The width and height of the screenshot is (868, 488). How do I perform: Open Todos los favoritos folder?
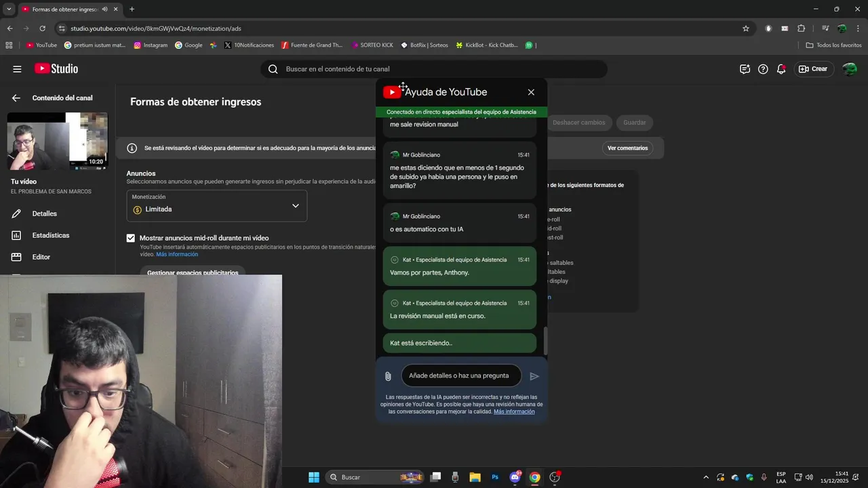(x=833, y=45)
